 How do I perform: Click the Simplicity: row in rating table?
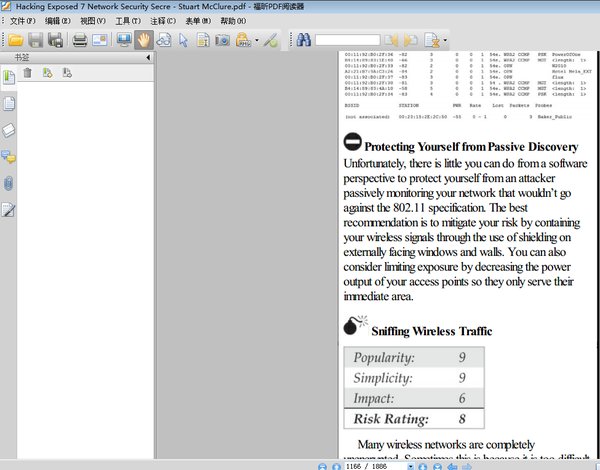click(x=414, y=378)
